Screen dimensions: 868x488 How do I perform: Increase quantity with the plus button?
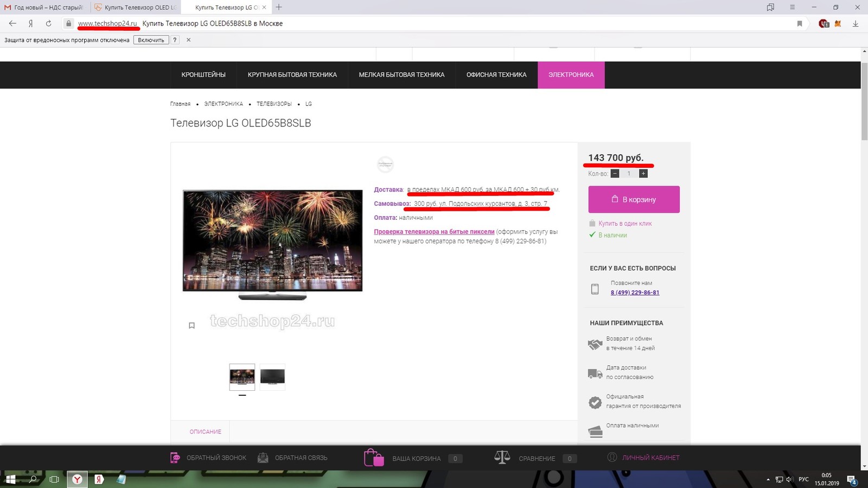643,174
